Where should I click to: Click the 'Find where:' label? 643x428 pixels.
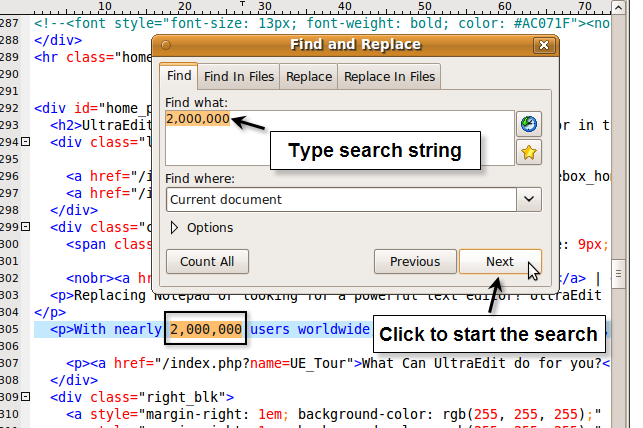pyautogui.click(x=200, y=179)
